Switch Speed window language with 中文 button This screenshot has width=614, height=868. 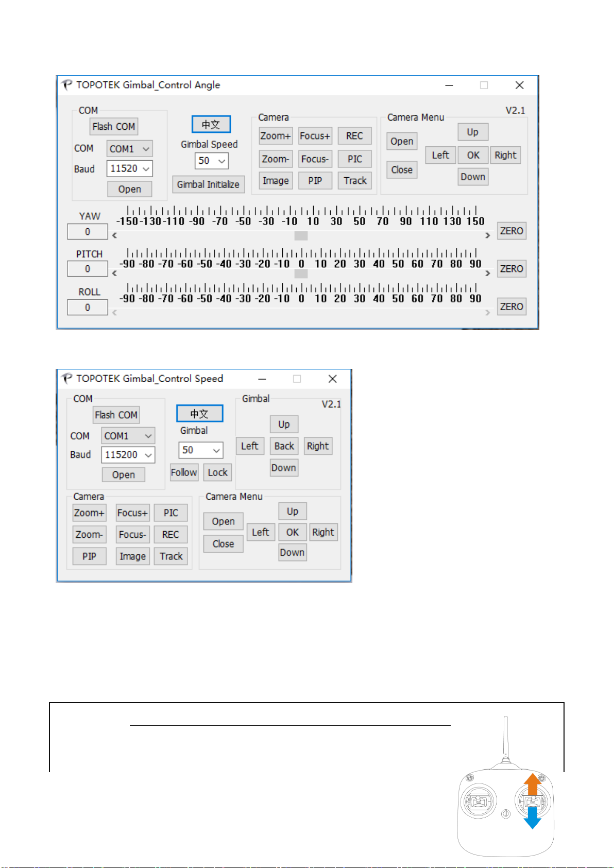click(x=200, y=414)
